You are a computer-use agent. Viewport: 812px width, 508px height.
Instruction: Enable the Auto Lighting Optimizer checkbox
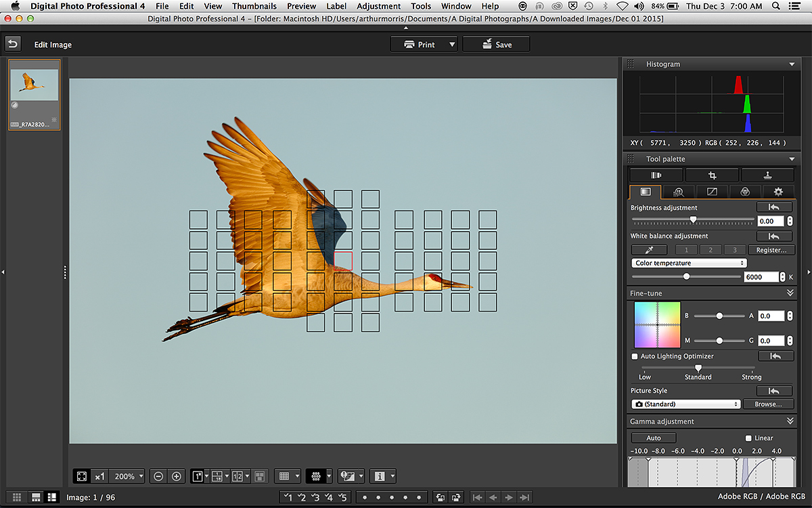(635, 356)
